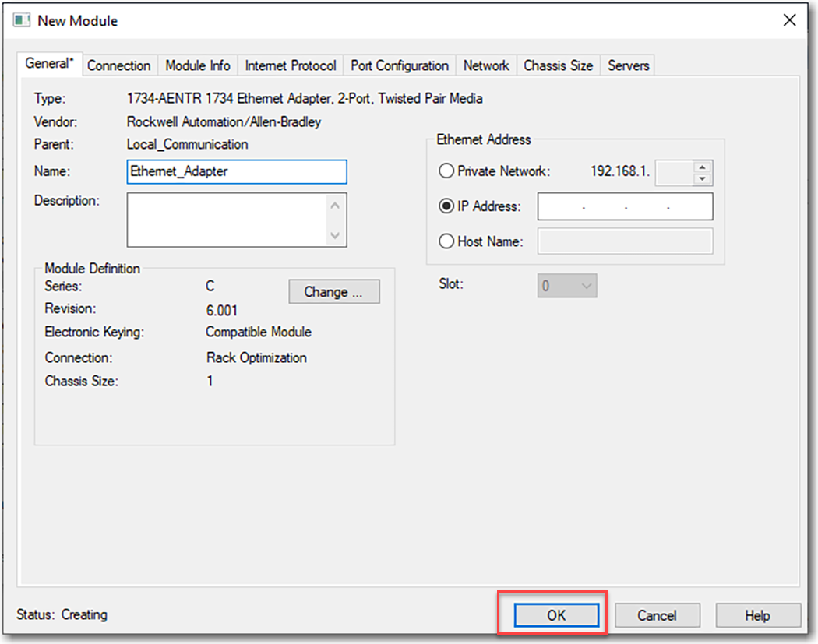Click the Connection value Rack Optimization
Viewport: 818px width, 644px height.
[256, 357]
